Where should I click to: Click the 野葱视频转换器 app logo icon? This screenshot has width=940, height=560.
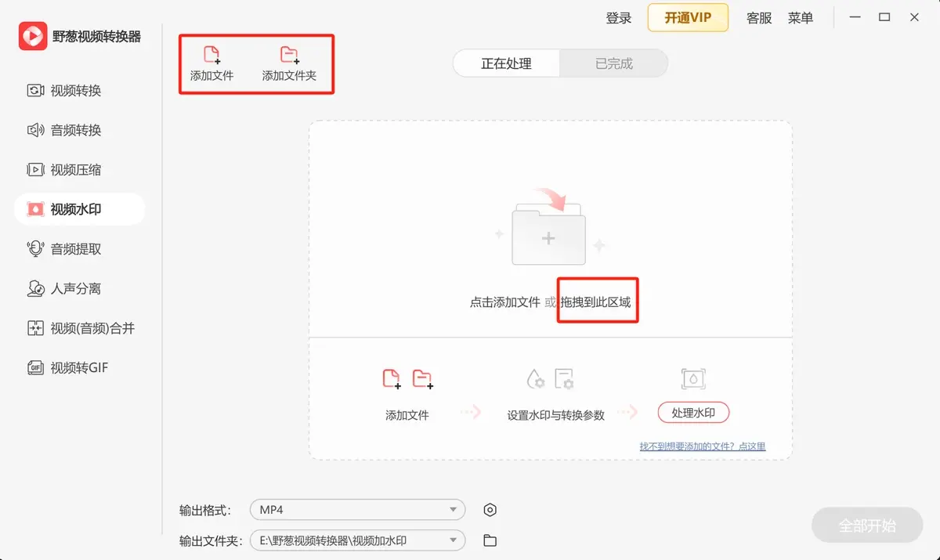click(x=33, y=35)
